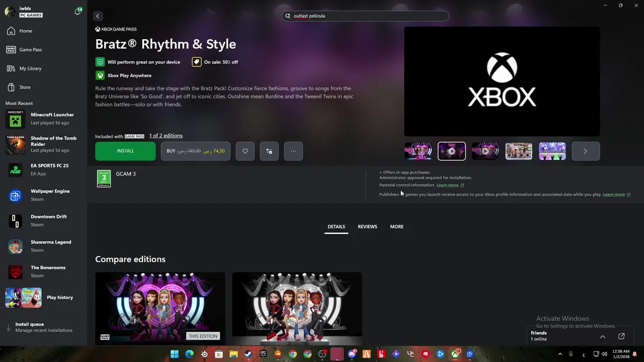Switch to the REVIEWS tab
The height and width of the screenshot is (362, 644).
tap(367, 227)
